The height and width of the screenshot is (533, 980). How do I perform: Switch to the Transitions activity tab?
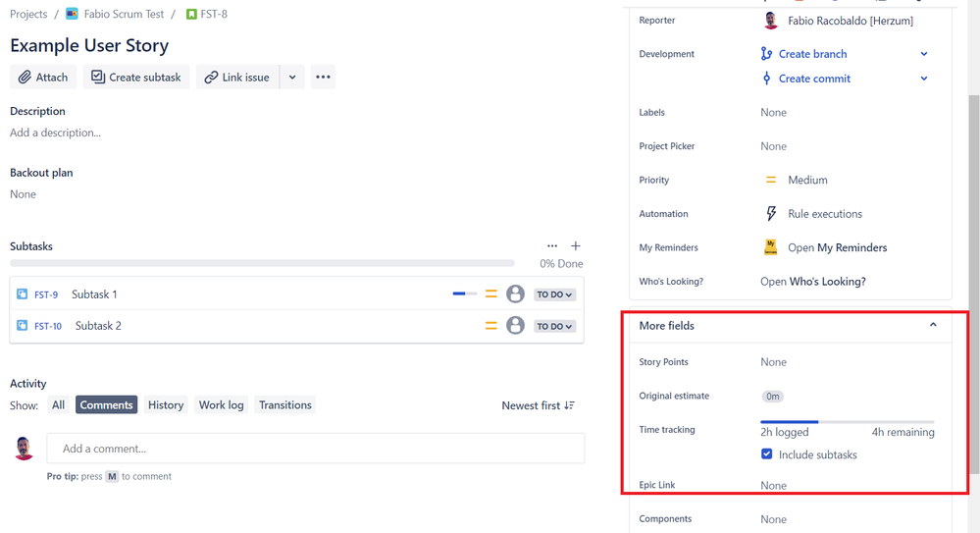point(285,404)
